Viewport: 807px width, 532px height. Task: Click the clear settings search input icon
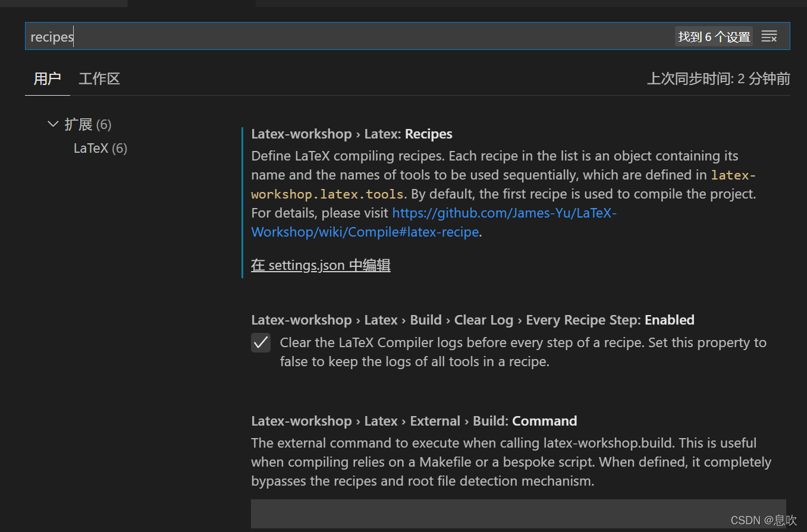coord(769,36)
